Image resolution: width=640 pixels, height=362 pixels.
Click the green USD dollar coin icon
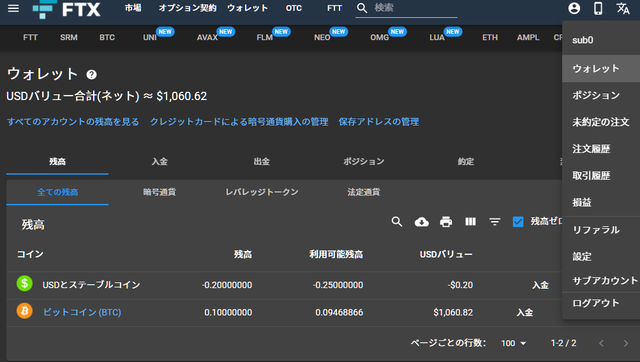24,283
